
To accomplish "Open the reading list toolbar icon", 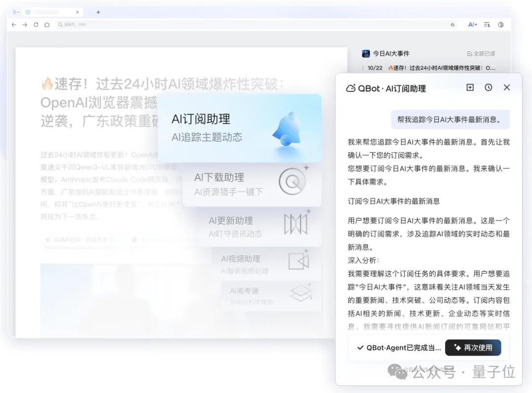I will click(487, 25).
